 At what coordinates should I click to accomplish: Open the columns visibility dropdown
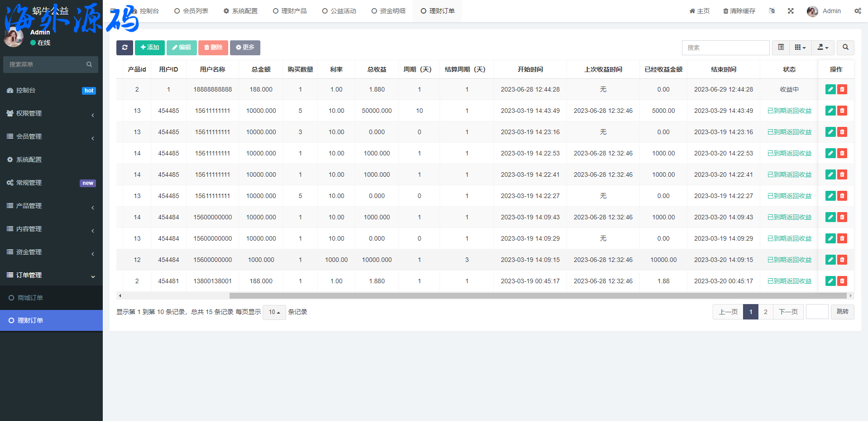[x=800, y=48]
